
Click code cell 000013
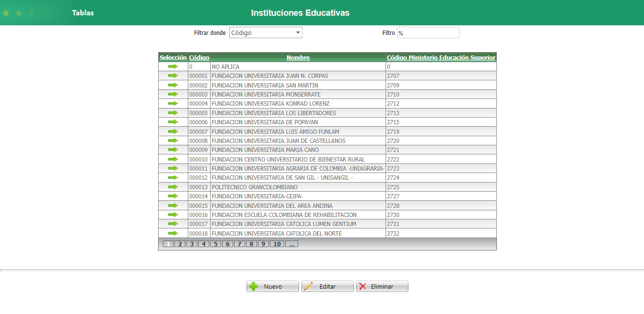199,187
